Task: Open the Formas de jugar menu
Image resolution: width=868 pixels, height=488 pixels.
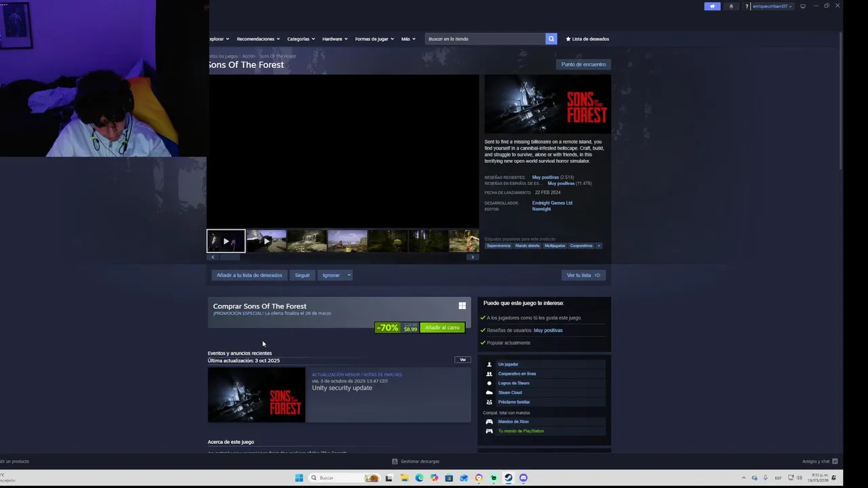Action: click(x=374, y=39)
